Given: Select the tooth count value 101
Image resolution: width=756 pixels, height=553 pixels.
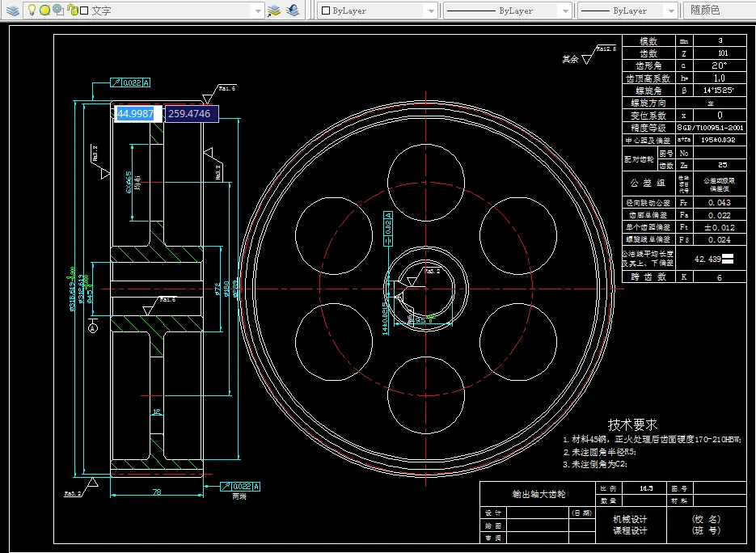Looking at the screenshot, I should (x=722, y=53).
